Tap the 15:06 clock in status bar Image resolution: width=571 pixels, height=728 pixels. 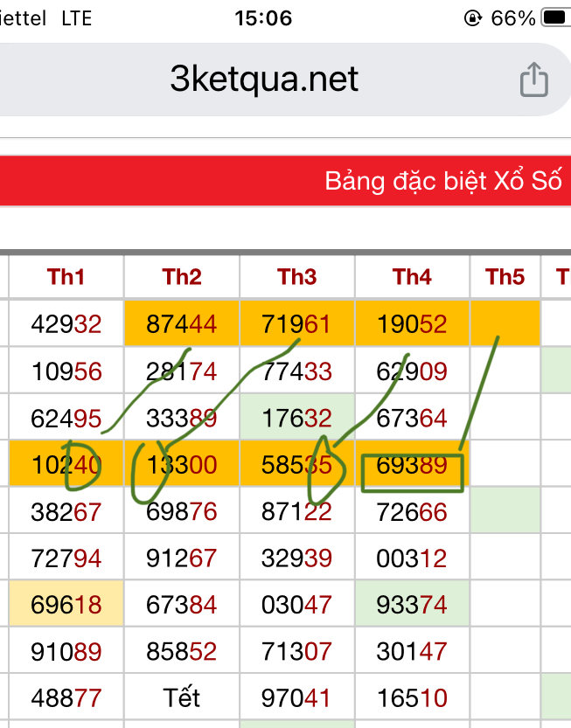pyautogui.click(x=263, y=18)
